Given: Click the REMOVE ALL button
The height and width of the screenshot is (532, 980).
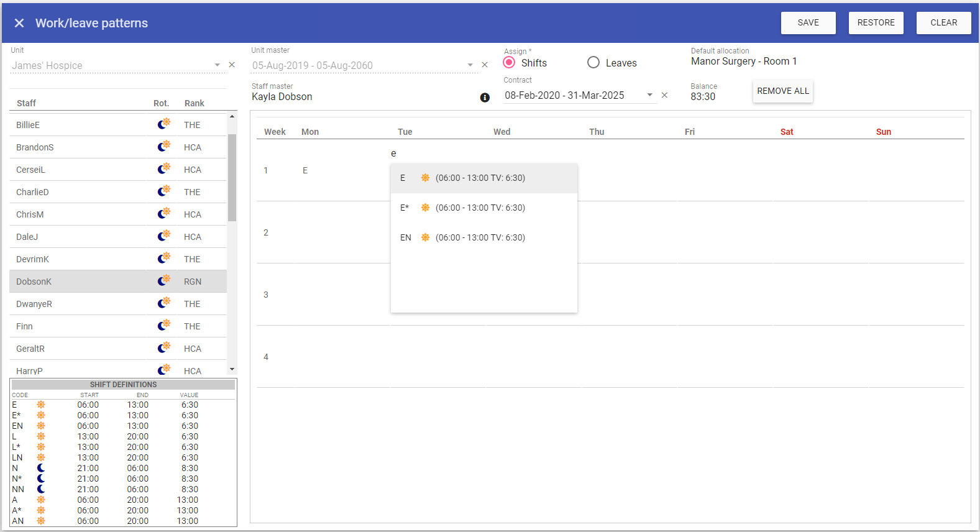Looking at the screenshot, I should coord(782,91).
